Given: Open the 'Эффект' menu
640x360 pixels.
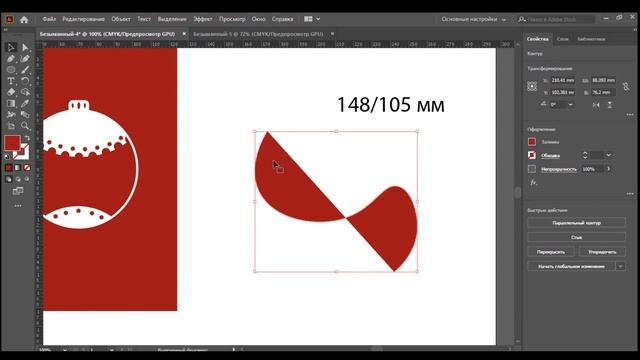Looking at the screenshot, I should pos(202,19).
